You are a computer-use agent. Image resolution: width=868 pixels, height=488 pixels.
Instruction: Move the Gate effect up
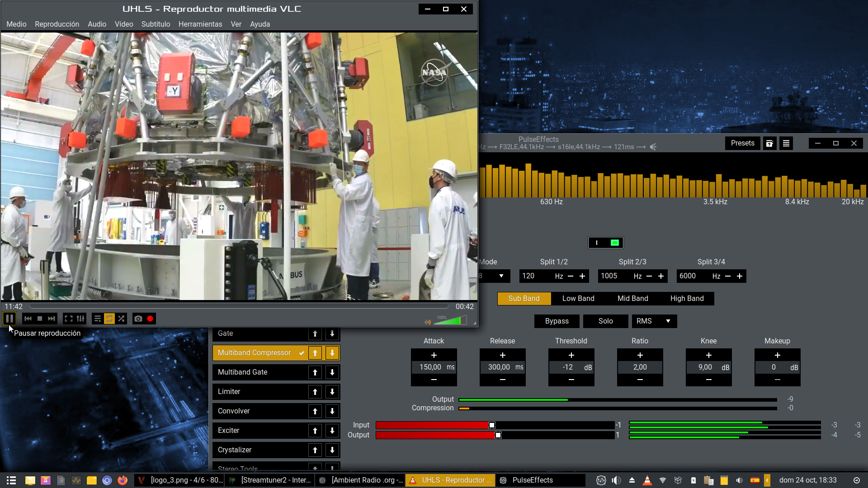(315, 334)
